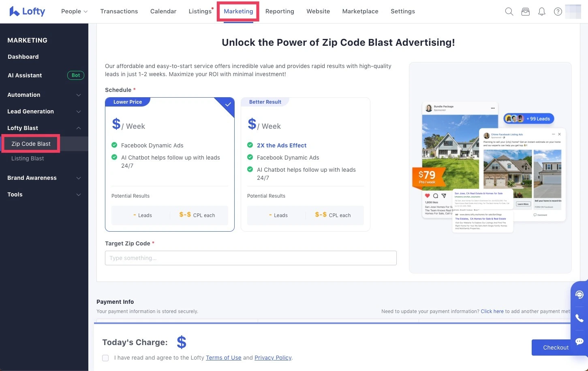Open notifications bell icon
The width and height of the screenshot is (588, 371).
tap(542, 12)
